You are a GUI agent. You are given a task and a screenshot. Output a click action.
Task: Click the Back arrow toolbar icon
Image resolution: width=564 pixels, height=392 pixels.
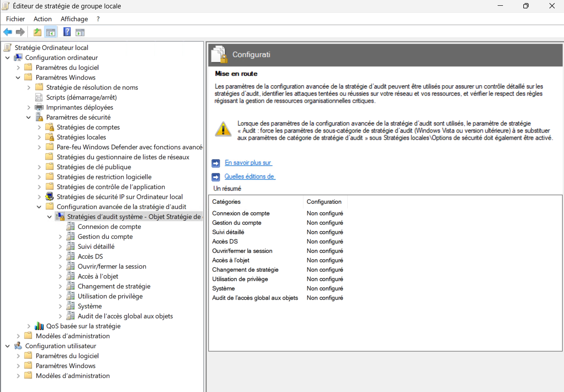pos(8,32)
